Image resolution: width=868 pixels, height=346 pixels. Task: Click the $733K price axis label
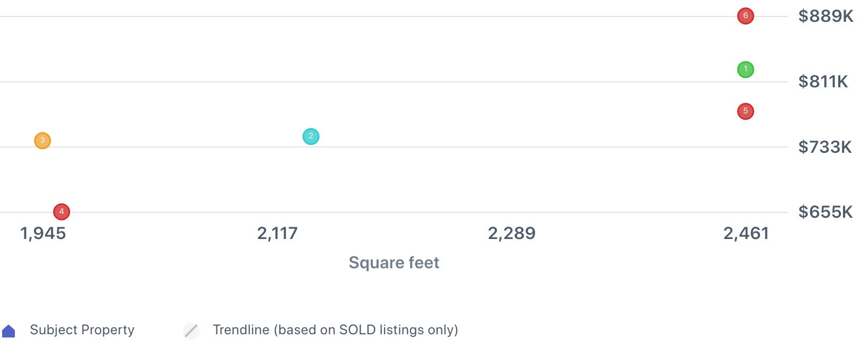[825, 147]
